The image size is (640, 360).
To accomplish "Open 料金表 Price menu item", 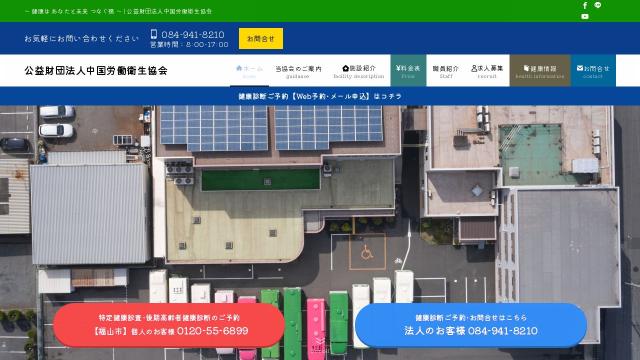I will [x=408, y=71].
